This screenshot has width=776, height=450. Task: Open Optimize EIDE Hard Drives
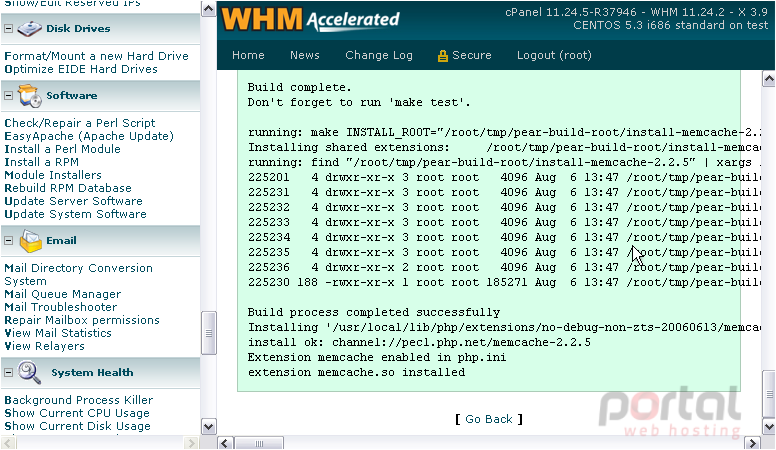[81, 69]
